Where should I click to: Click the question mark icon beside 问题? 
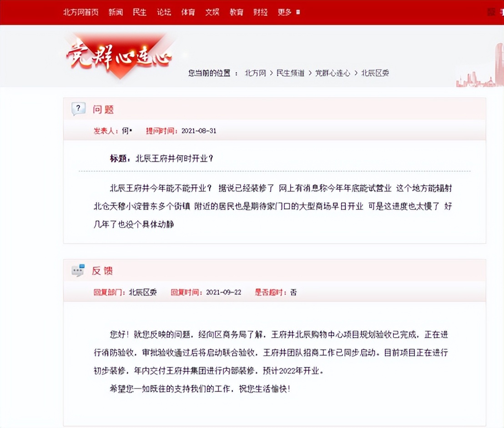[x=78, y=109]
